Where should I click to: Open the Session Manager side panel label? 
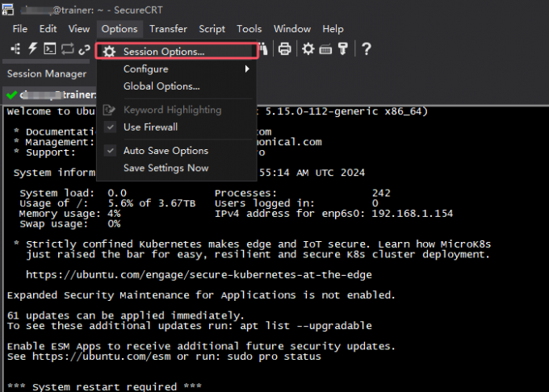[47, 73]
